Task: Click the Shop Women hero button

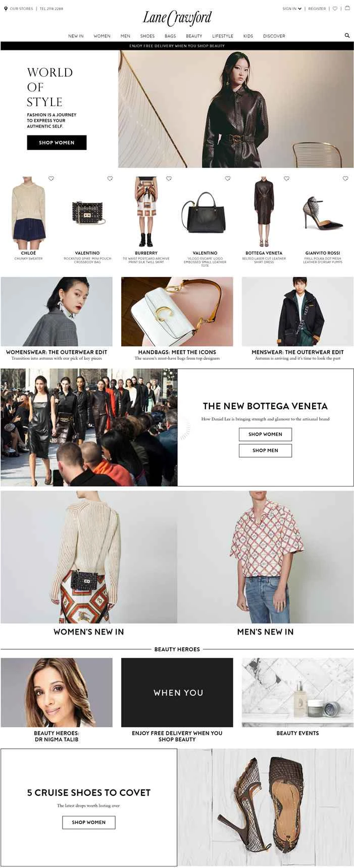Action: click(57, 142)
